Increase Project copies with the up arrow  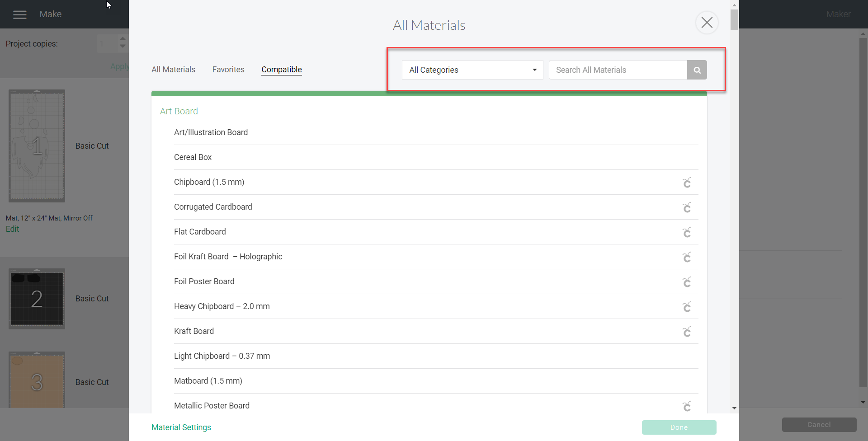122,39
